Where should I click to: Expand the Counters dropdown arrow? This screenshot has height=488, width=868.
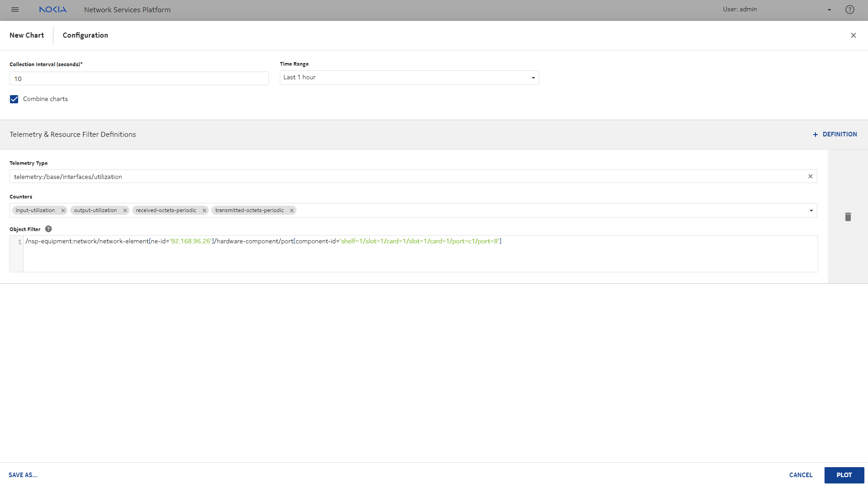point(811,210)
